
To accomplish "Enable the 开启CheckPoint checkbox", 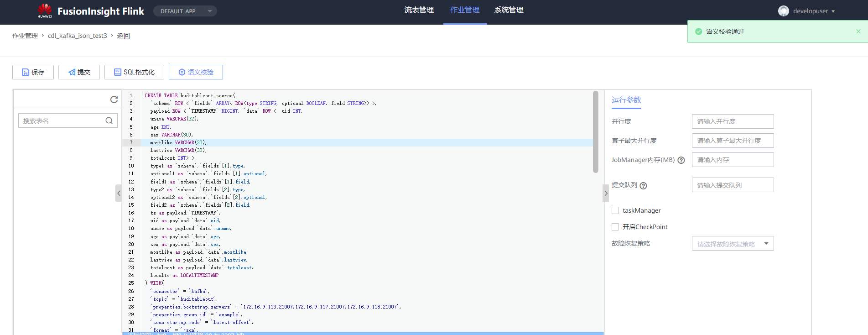I will [x=615, y=227].
